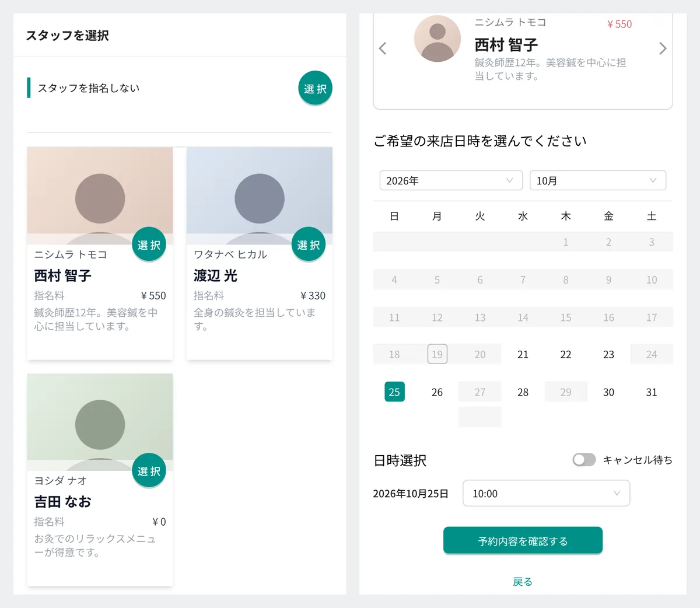The width and height of the screenshot is (700, 608).
Task: Click disabled date 29 on calendar
Action: click(566, 392)
